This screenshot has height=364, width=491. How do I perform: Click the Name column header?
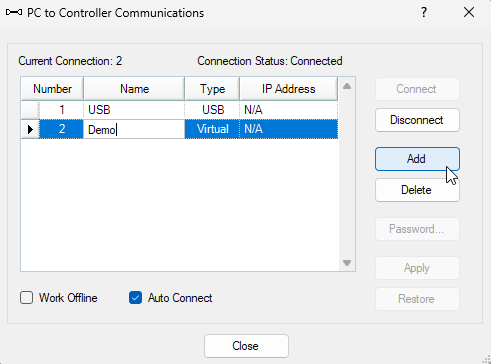coord(134,89)
